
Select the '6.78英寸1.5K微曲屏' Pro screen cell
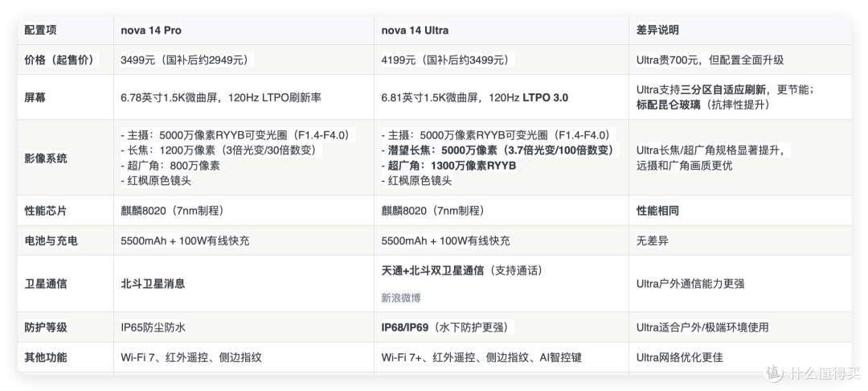click(x=221, y=97)
